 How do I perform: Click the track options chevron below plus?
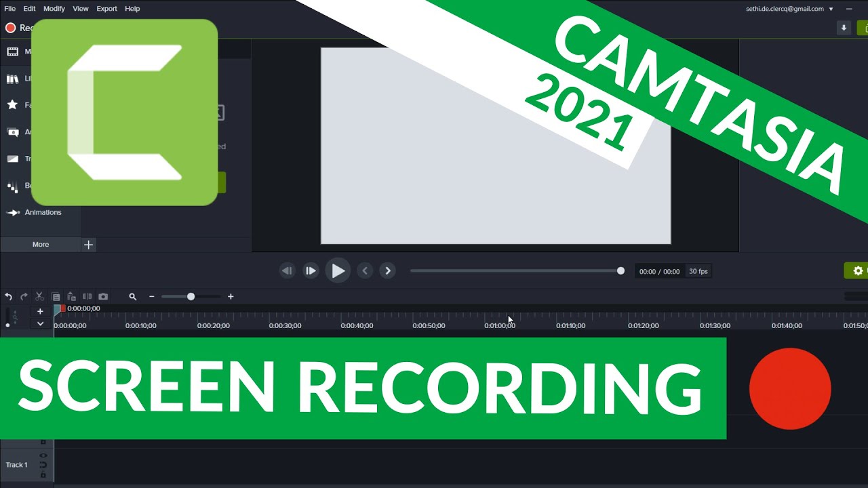(x=40, y=324)
